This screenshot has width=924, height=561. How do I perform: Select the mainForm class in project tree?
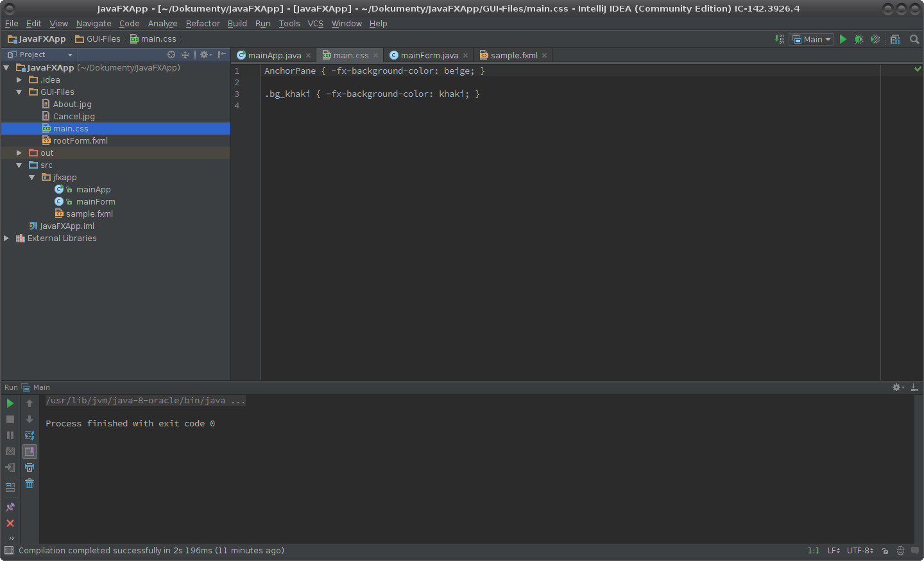click(x=96, y=202)
